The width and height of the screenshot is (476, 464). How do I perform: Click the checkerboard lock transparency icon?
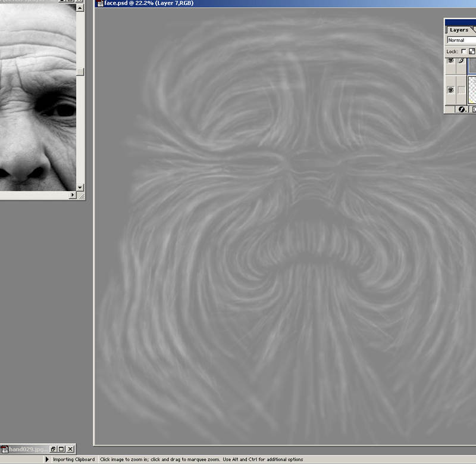coord(472,52)
